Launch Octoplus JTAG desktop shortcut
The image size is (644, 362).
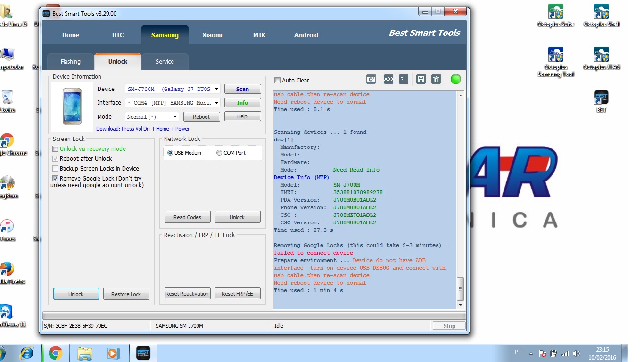[x=601, y=58]
